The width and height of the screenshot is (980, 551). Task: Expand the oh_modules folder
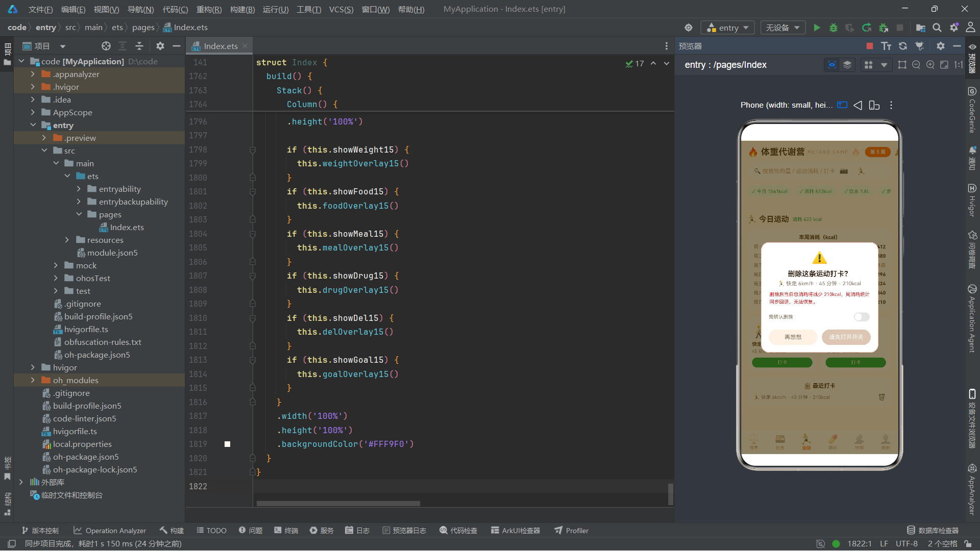pos(33,380)
